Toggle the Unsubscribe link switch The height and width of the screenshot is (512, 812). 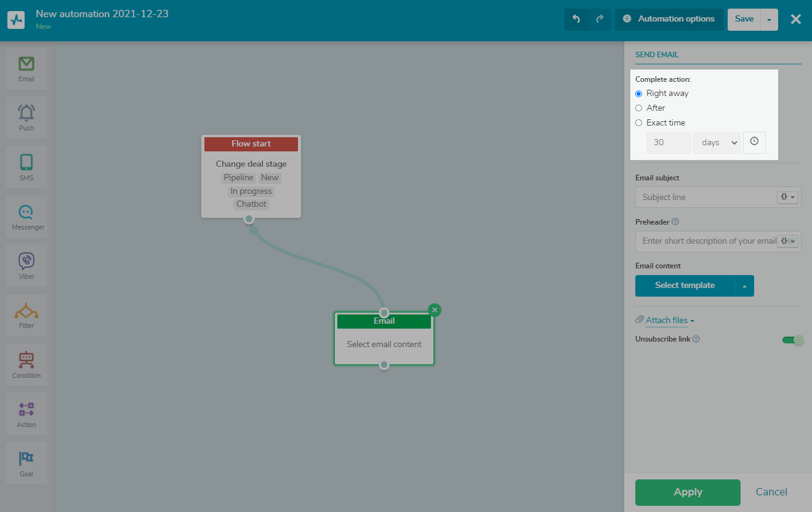(793, 340)
